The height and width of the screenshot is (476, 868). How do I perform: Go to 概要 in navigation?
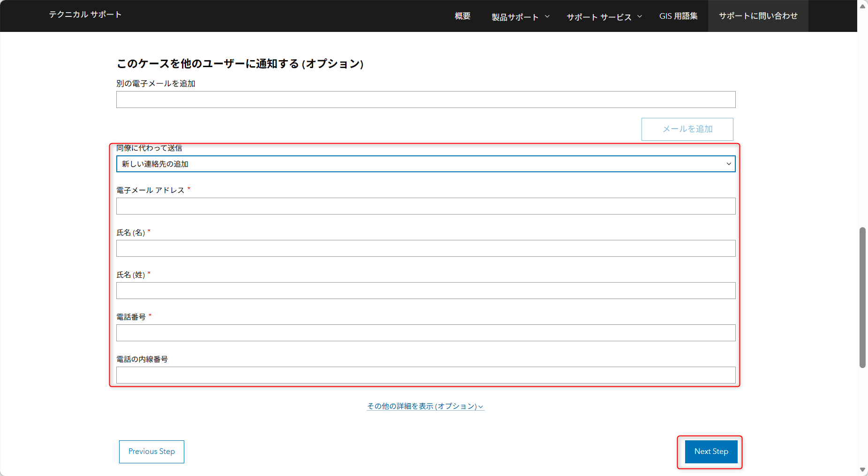tap(462, 16)
